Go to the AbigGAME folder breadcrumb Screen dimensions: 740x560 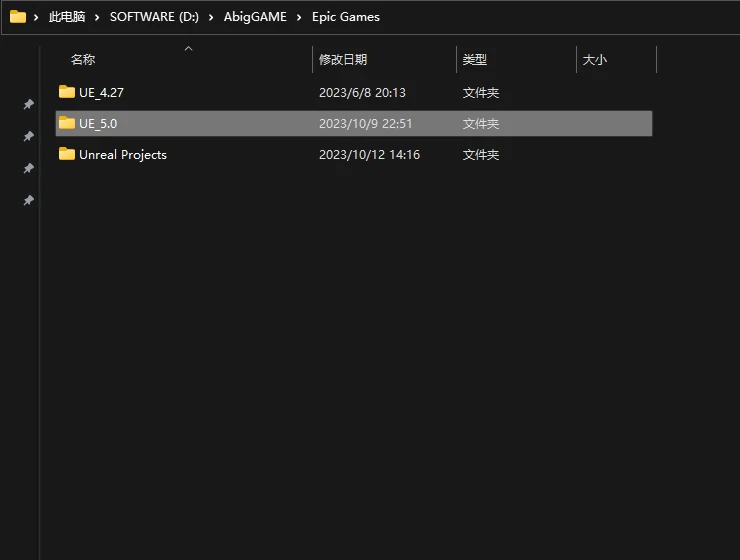255,17
